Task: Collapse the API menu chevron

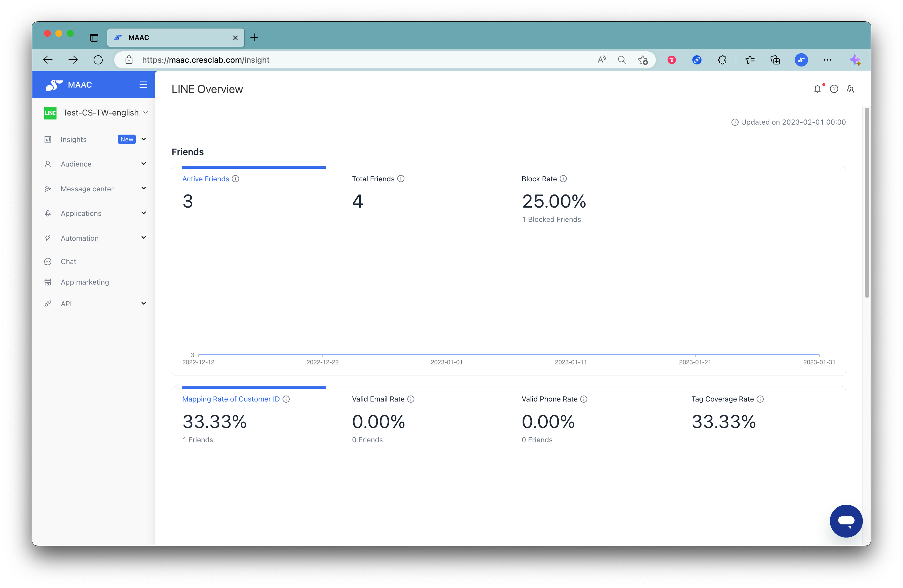Action: coord(144,303)
